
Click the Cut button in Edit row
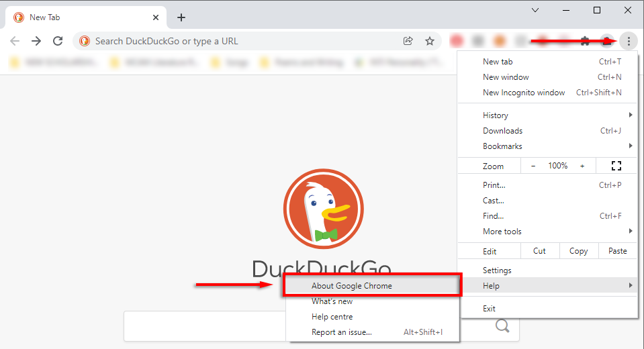pyautogui.click(x=539, y=251)
